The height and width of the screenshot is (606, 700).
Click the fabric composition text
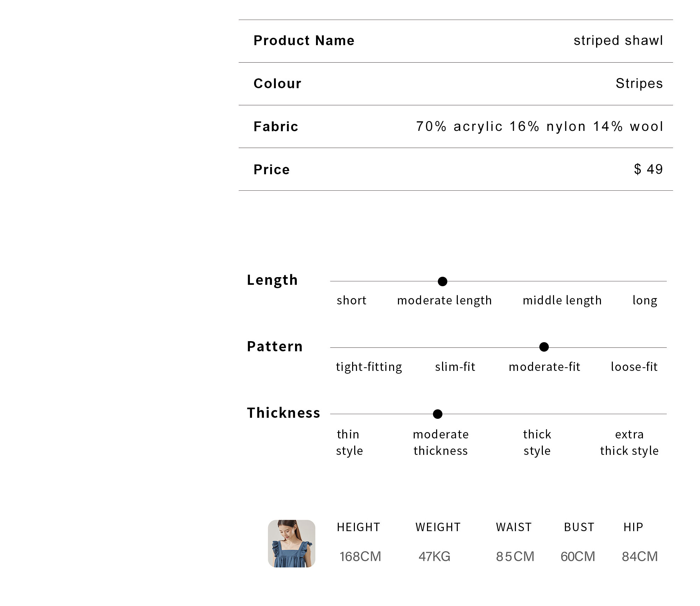[x=539, y=126]
